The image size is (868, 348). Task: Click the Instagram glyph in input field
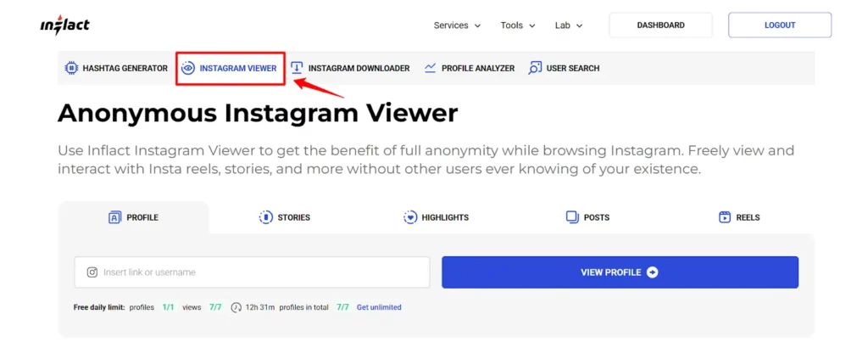click(92, 272)
